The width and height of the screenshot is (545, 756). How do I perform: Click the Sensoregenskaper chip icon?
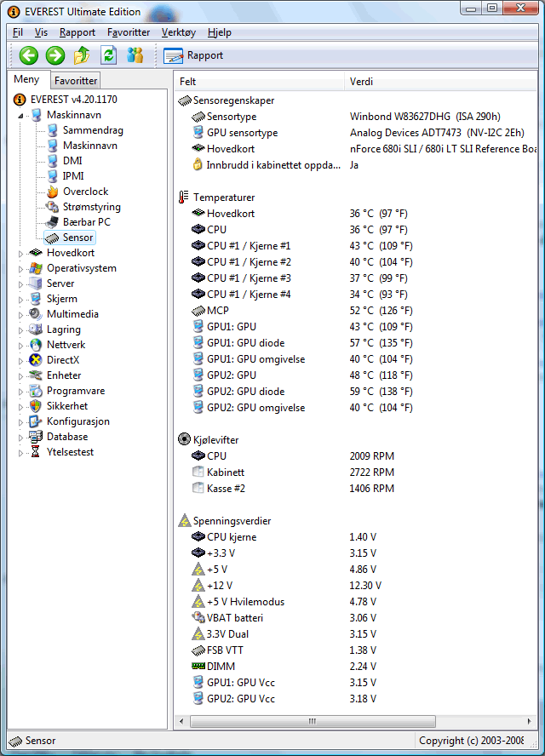[185, 100]
